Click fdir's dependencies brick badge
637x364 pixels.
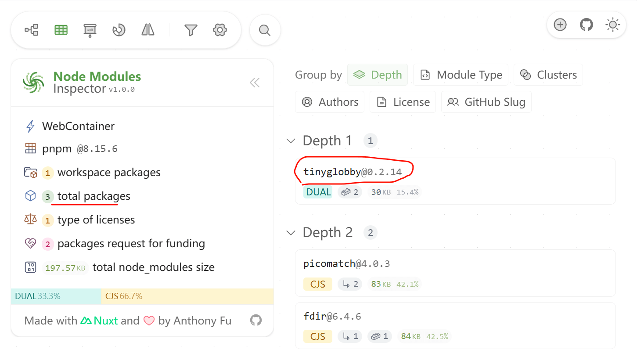380,337
